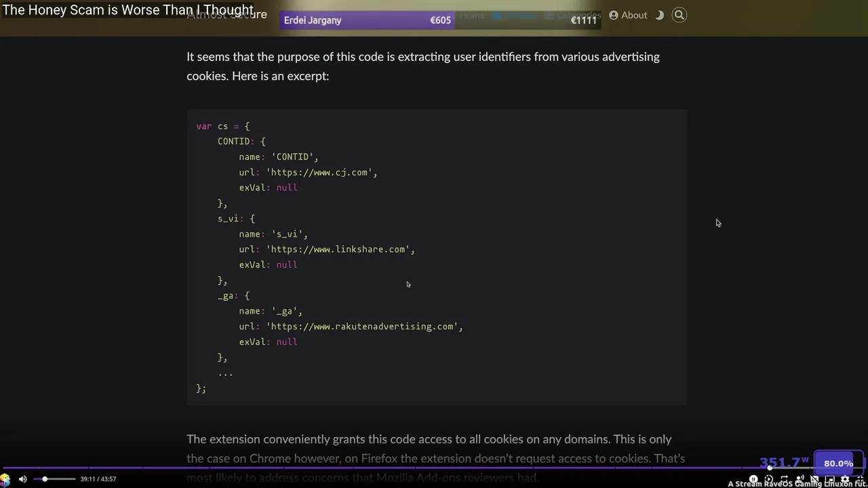The width and height of the screenshot is (868, 488).
Task: Go to the Home navigation link
Action: pos(472,15)
